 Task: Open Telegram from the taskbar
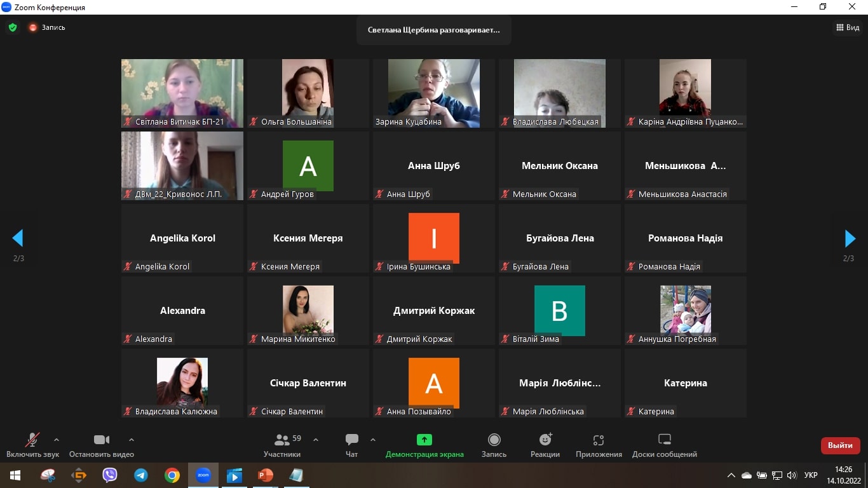pos(140,475)
